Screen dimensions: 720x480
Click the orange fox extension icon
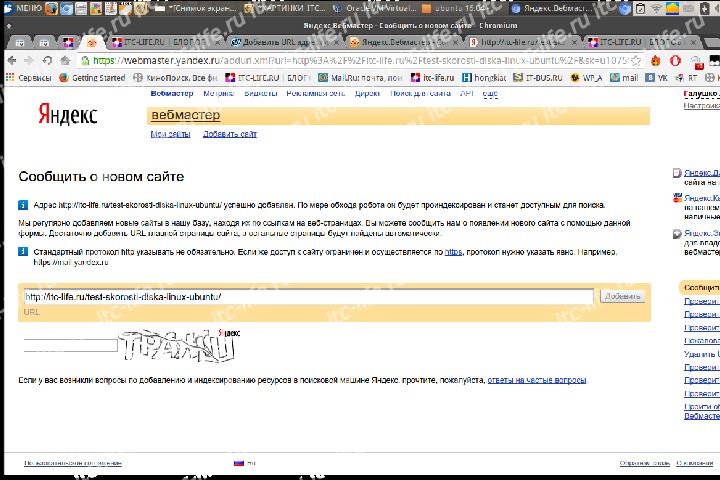[x=656, y=60]
